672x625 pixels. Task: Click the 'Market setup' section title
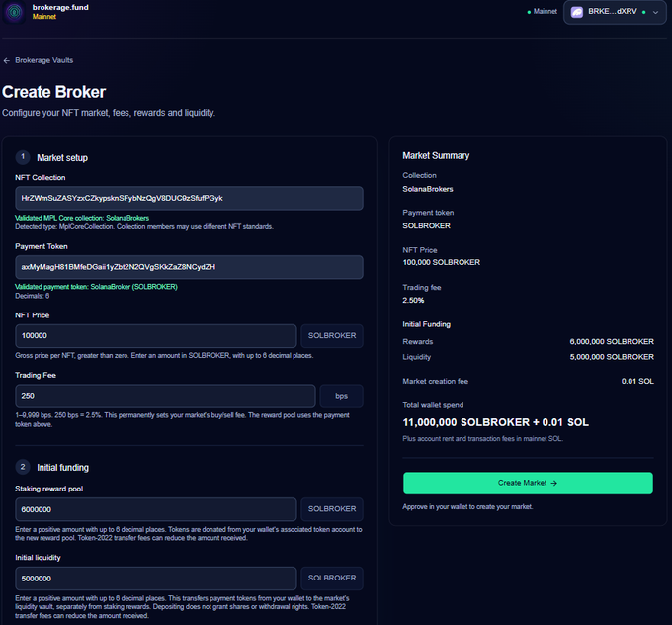[62, 158]
